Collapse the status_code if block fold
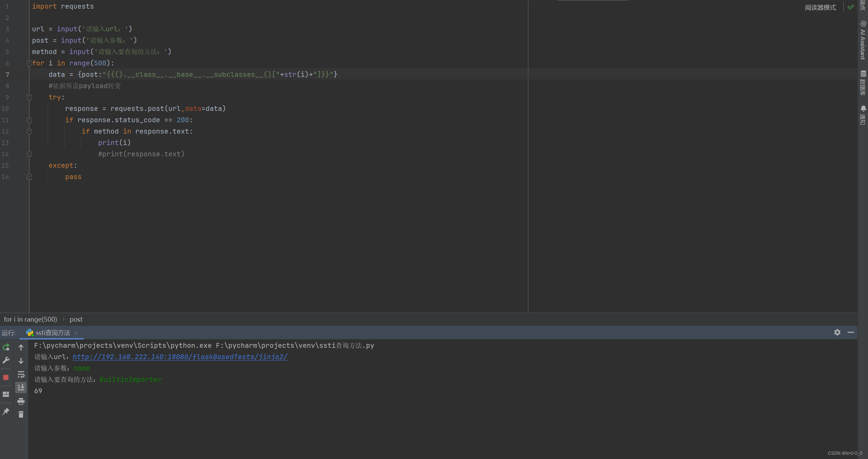This screenshot has height=459, width=868. pyautogui.click(x=29, y=120)
